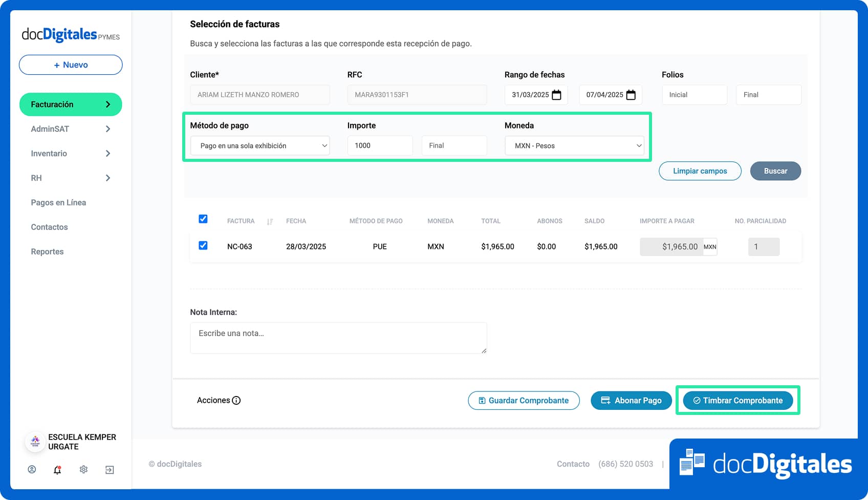Expand the AdminSAT menu chevron
Viewport: 868px width, 500px height.
[x=108, y=129]
